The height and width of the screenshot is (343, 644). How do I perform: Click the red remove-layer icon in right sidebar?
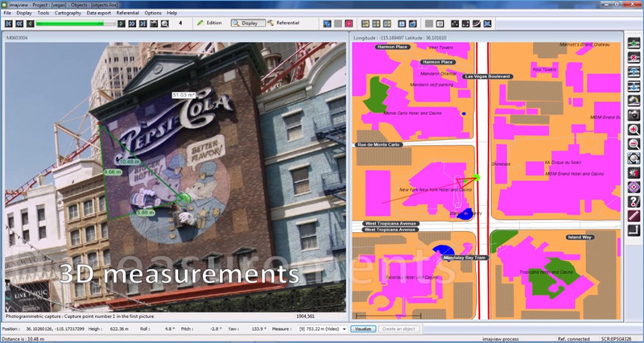pos(634,57)
